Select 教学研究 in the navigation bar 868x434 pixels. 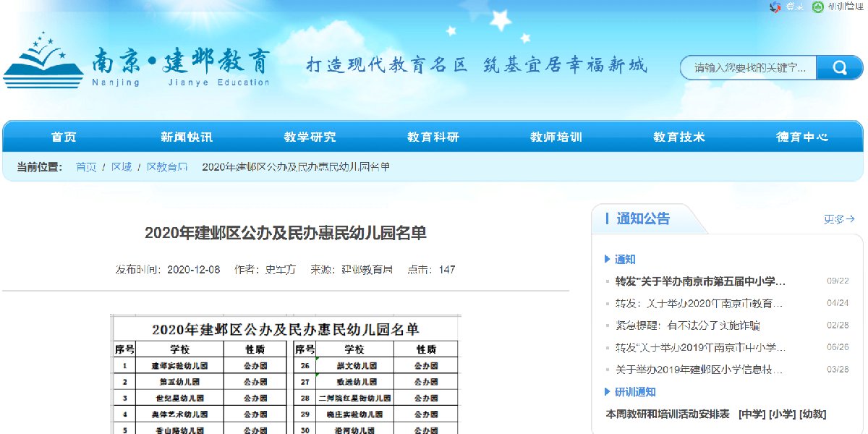click(310, 137)
